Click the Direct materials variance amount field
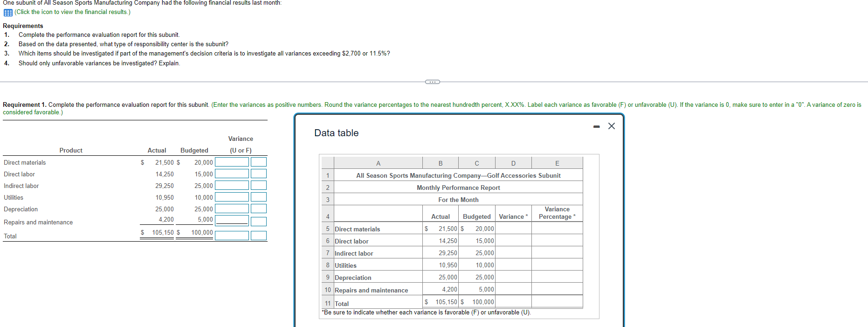This screenshot has width=868, height=327. (232, 162)
